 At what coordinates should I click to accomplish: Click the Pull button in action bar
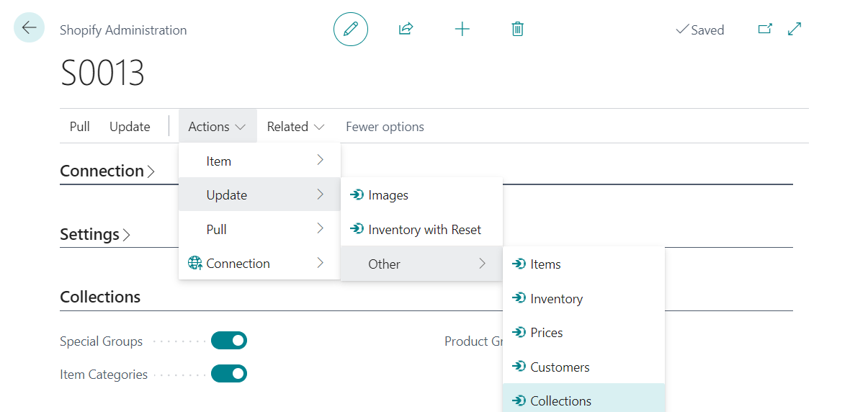(79, 127)
